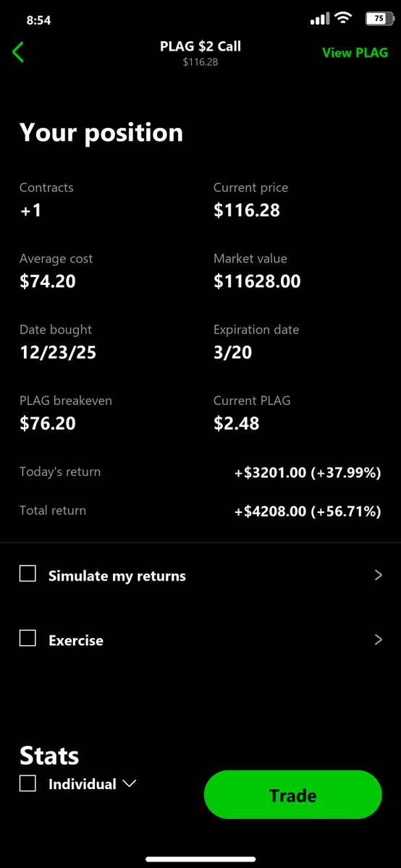401x868 pixels.
Task: Tap the Market value amount $11628.00
Action: pos(257,281)
